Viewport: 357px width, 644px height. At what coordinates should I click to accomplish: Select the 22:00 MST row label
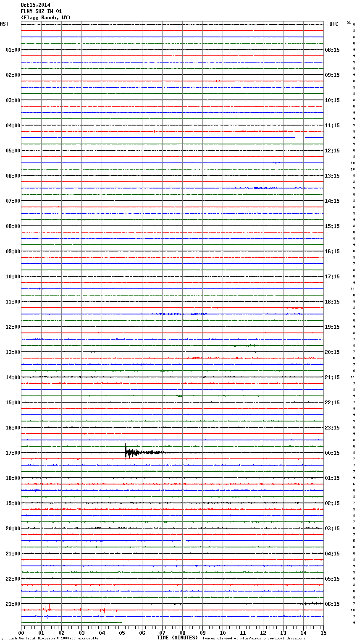click(x=13, y=579)
